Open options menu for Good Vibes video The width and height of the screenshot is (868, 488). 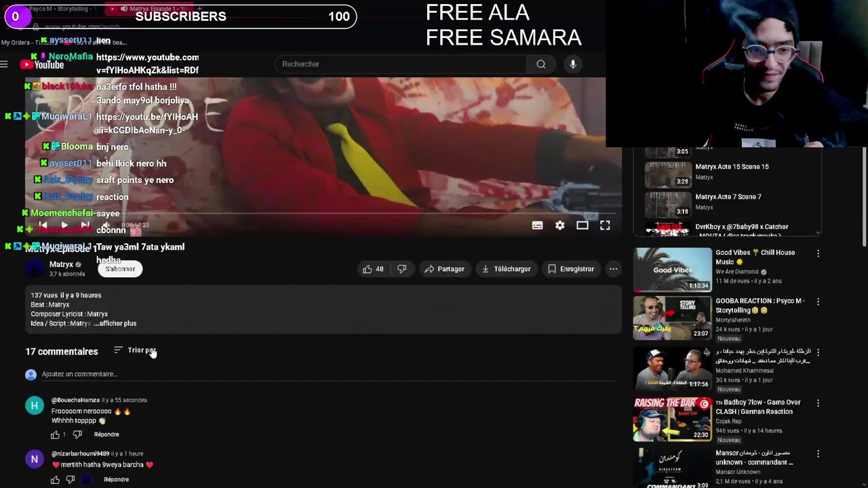pos(818,253)
